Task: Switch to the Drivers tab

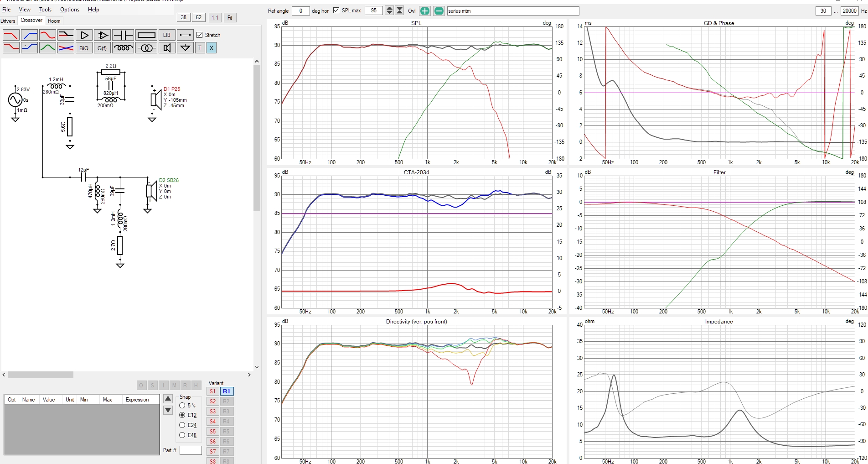Action: tap(8, 21)
